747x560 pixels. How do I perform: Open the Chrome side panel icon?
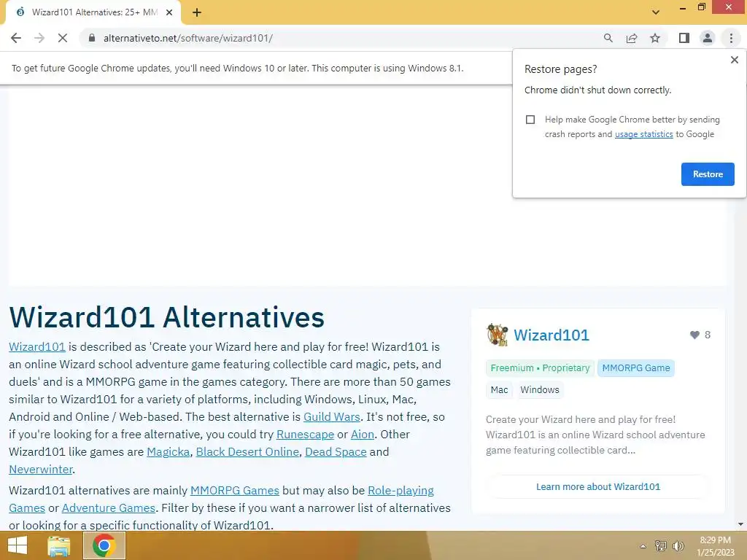(684, 38)
